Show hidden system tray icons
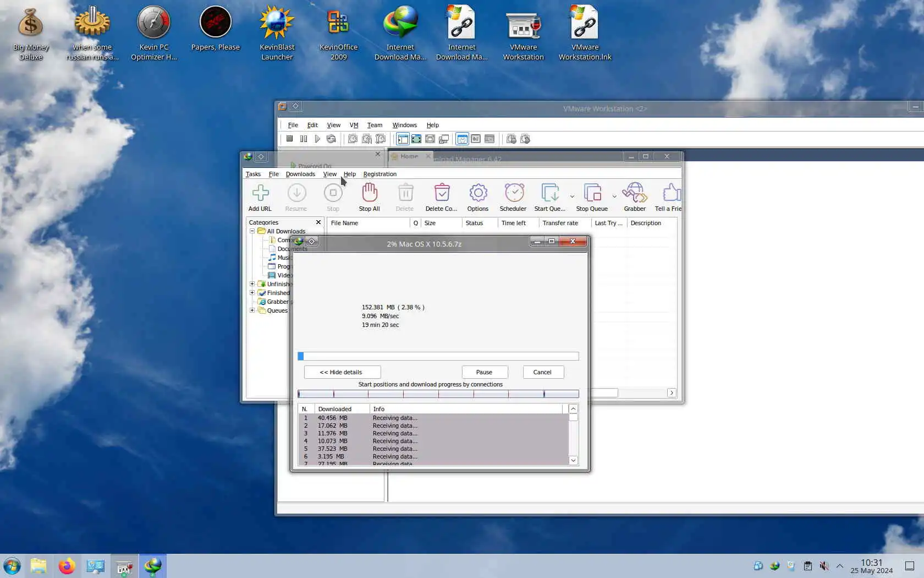The image size is (924, 578). pyautogui.click(x=840, y=566)
